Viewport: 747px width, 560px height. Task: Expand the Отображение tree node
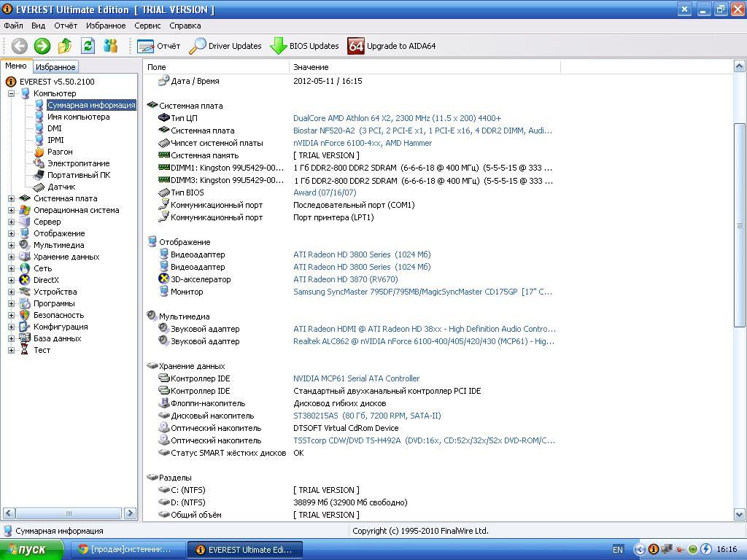(12, 234)
